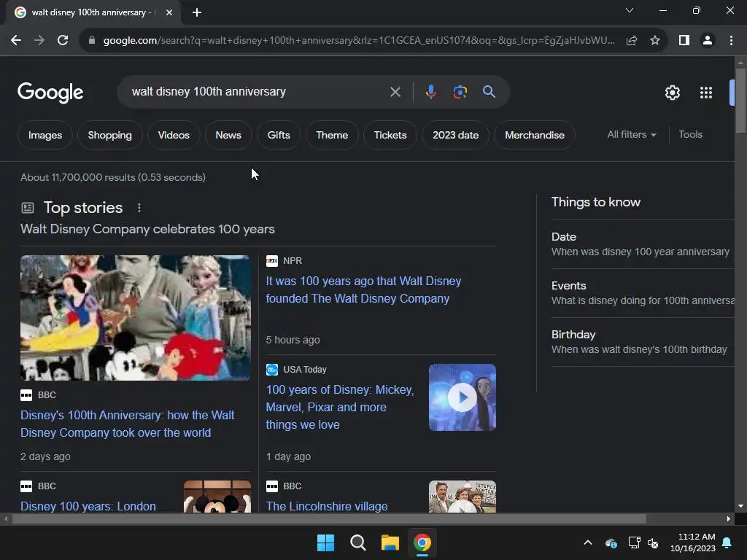Play the USA Today video thumbnail

point(462,397)
